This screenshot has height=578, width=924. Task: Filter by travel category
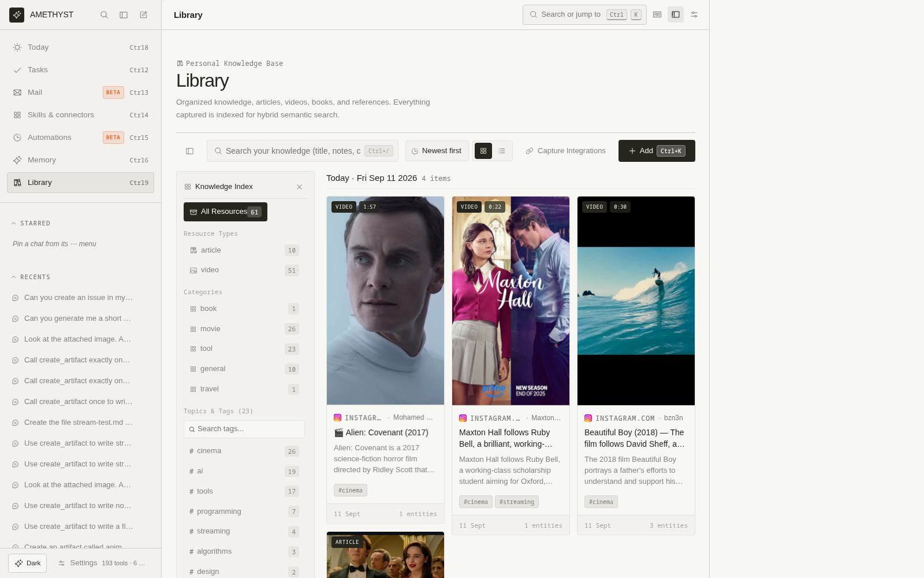click(x=245, y=389)
